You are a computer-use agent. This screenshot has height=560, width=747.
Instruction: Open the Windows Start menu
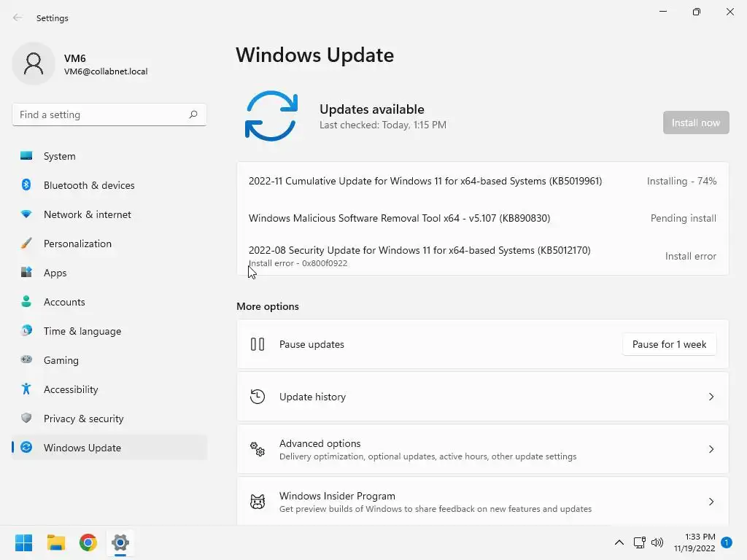click(x=23, y=542)
